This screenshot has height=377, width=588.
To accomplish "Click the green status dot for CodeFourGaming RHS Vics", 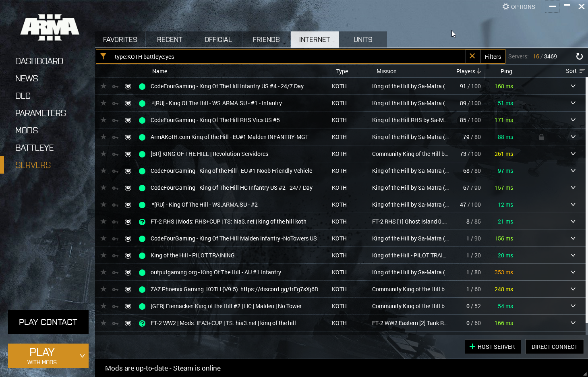I will [x=142, y=120].
